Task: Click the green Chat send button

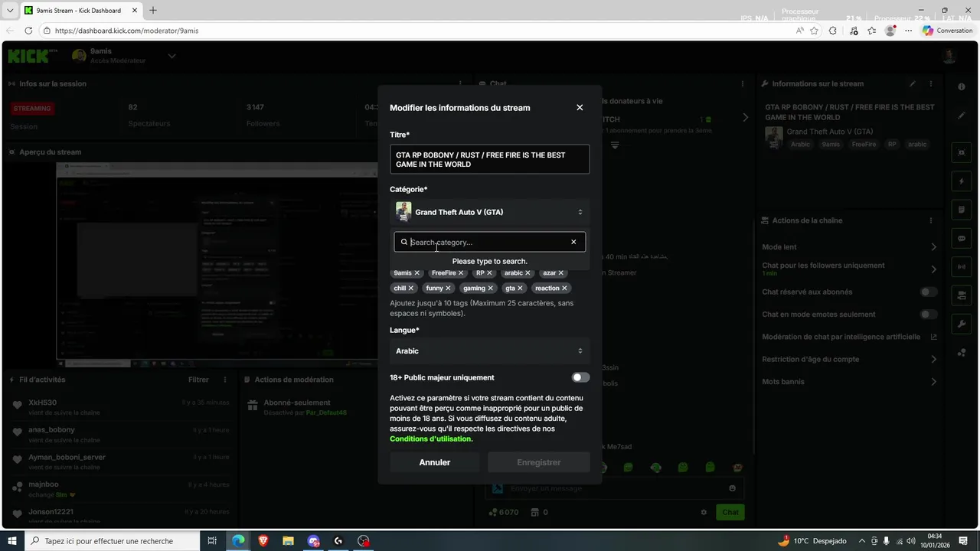Action: click(x=730, y=512)
